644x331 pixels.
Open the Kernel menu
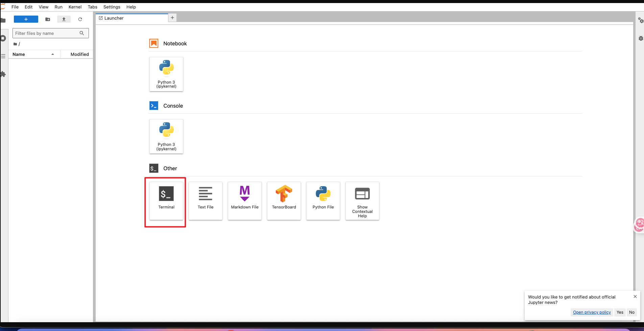pos(75,7)
